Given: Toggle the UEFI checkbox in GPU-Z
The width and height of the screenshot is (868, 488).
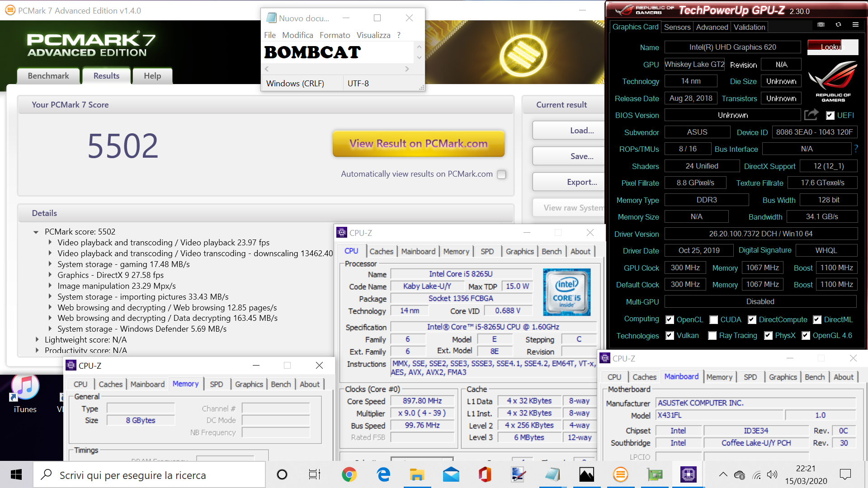Looking at the screenshot, I should pyautogui.click(x=830, y=115).
